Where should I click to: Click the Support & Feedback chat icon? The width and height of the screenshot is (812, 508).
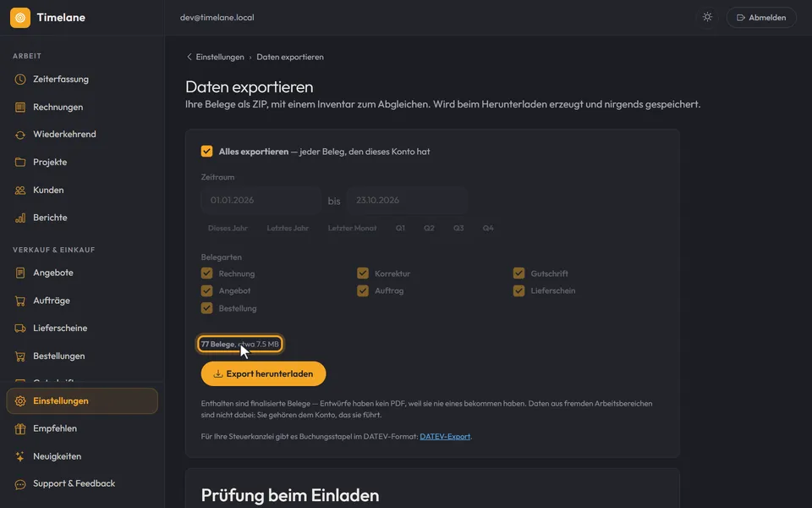pyautogui.click(x=20, y=484)
